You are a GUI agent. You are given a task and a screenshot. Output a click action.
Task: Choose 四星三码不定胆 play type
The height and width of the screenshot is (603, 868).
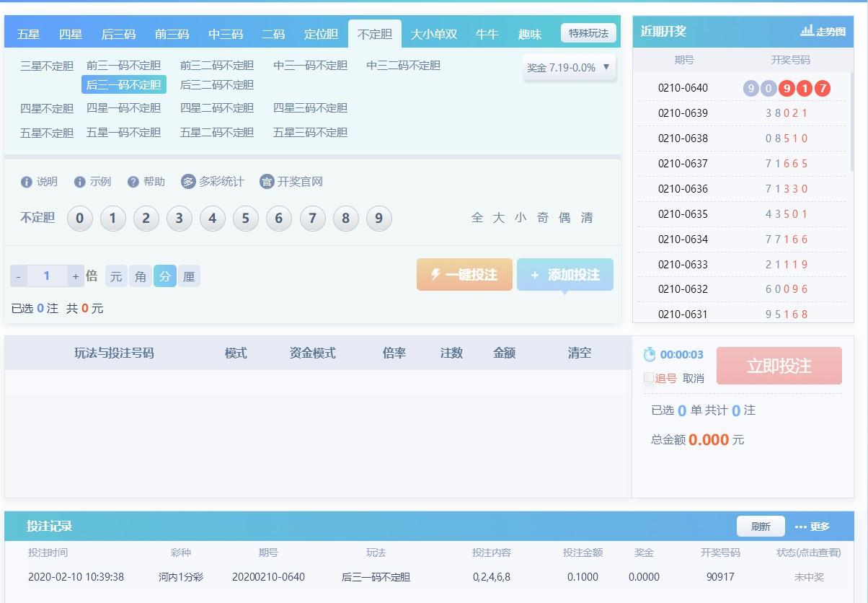pos(311,108)
